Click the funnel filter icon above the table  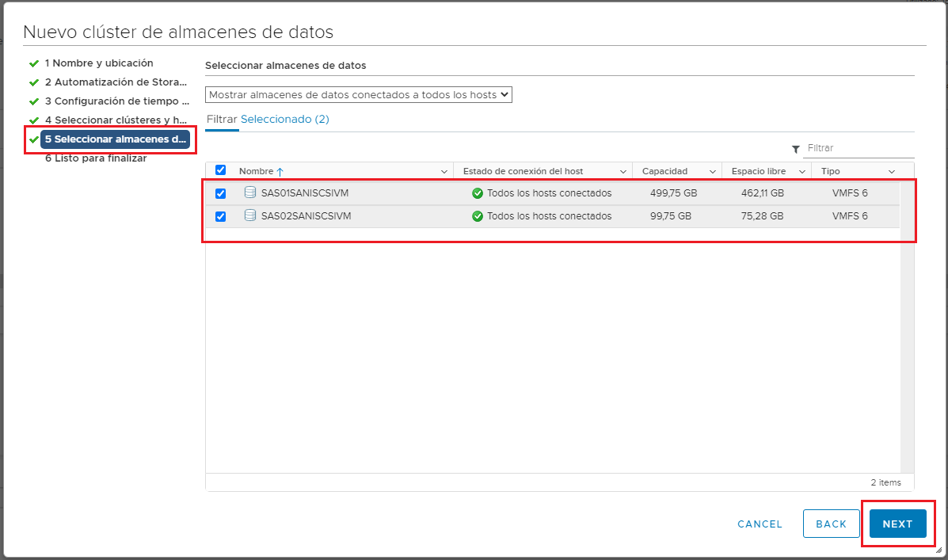point(794,148)
